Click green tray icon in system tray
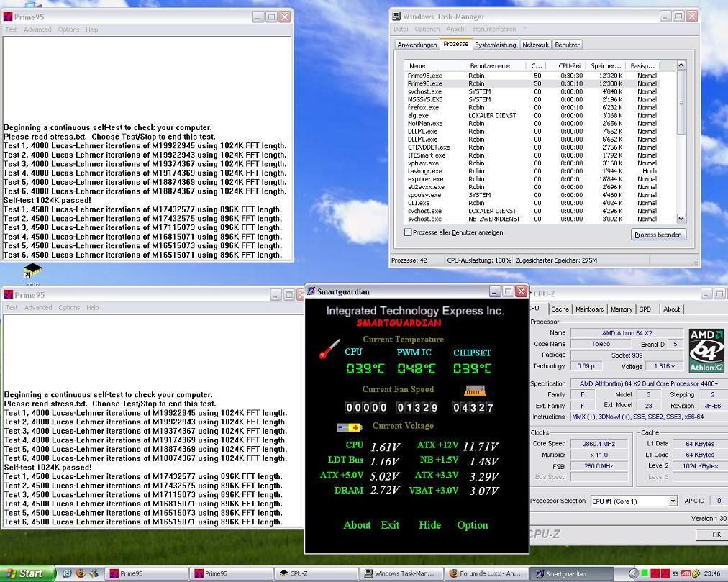 pyautogui.click(x=645, y=573)
